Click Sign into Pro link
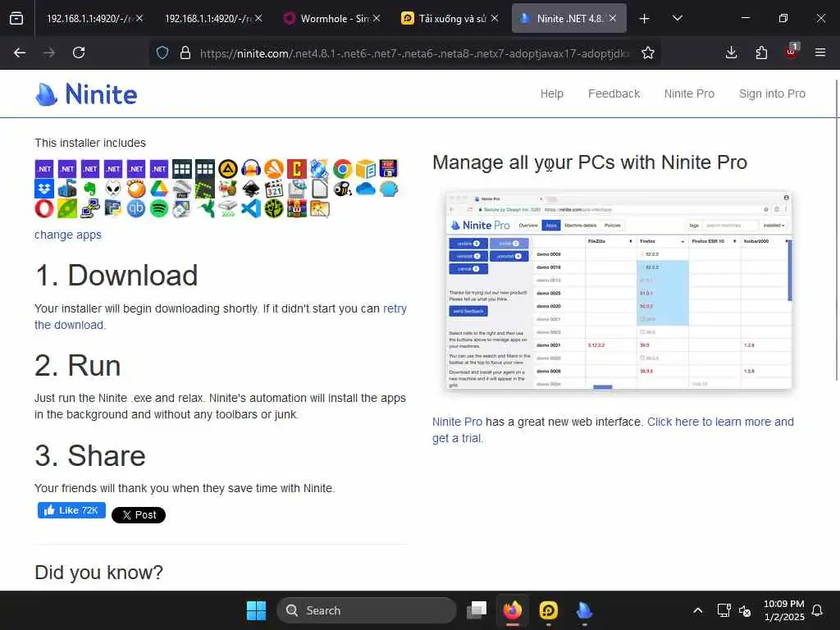Image resolution: width=840 pixels, height=630 pixels. tap(772, 94)
